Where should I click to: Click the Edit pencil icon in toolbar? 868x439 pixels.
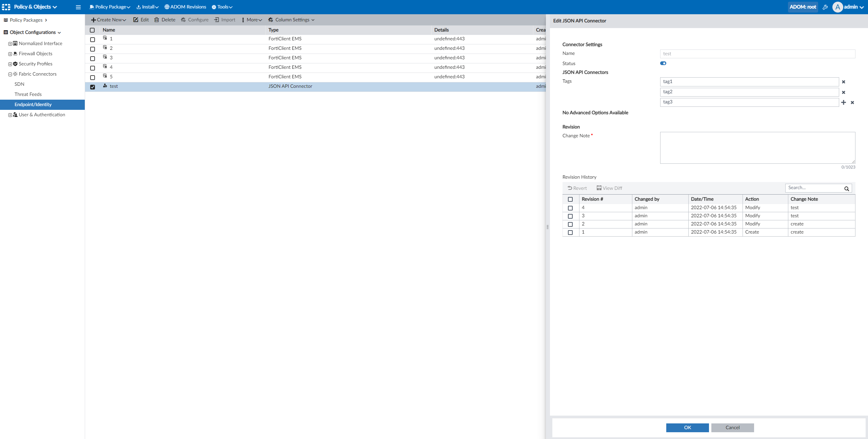point(136,20)
